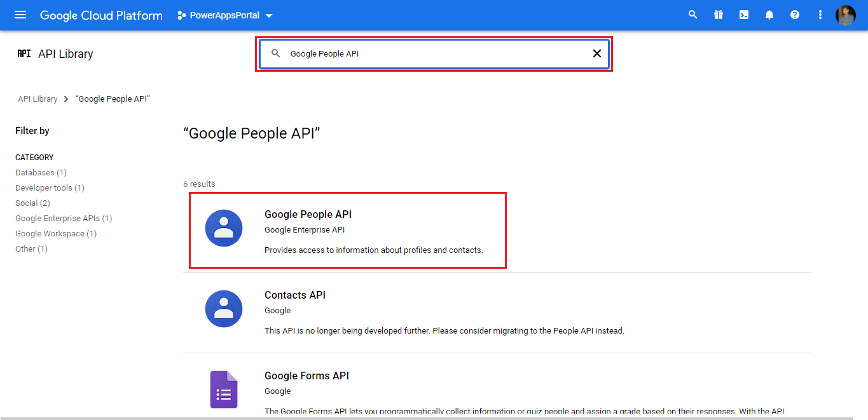Open the notifications bell
This screenshot has height=420, width=868.
click(769, 15)
